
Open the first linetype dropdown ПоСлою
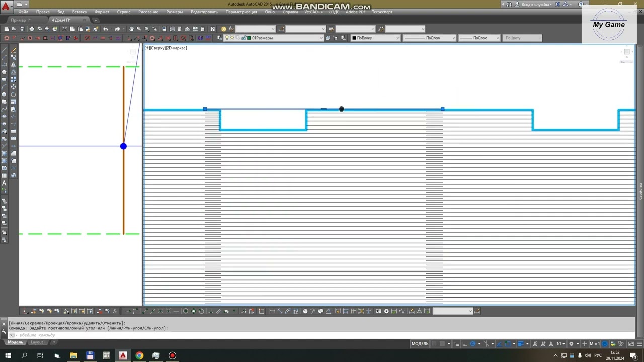pos(429,38)
